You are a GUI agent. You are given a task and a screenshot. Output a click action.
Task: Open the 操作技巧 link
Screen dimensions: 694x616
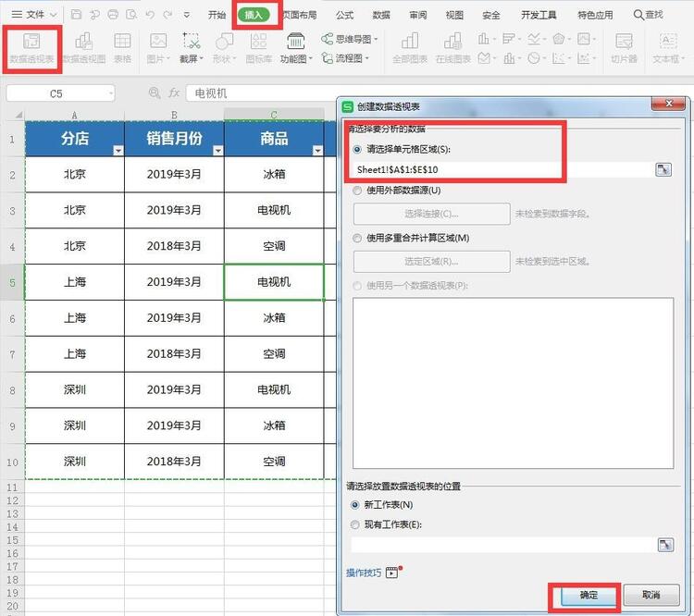[x=364, y=573]
